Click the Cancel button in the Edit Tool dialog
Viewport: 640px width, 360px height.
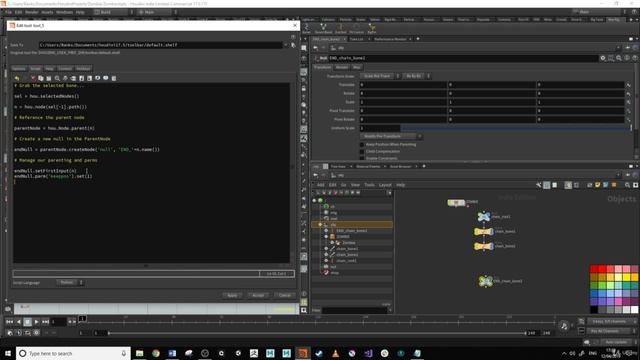pos(284,295)
